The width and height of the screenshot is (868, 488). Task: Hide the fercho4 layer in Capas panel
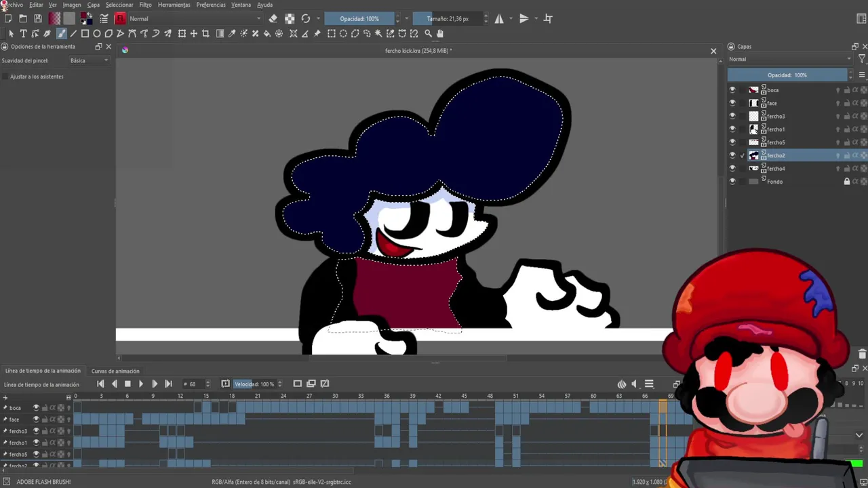(x=732, y=168)
